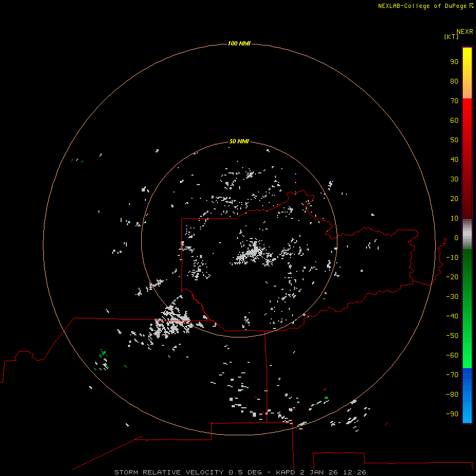Click the 80 value on velocity scale
The image size is (476, 476).
coord(454,81)
